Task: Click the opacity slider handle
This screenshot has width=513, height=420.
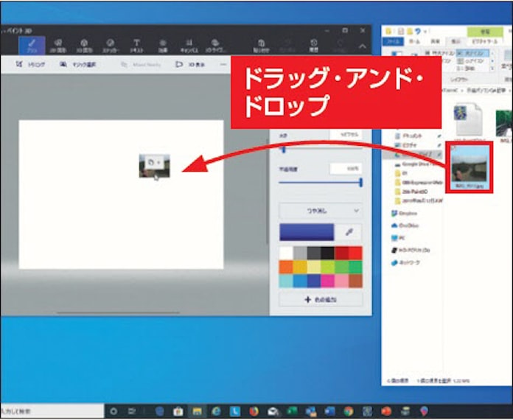Action: (x=360, y=182)
